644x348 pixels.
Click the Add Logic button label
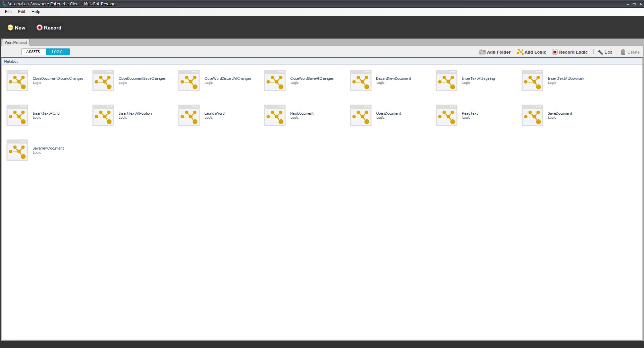[x=535, y=52]
